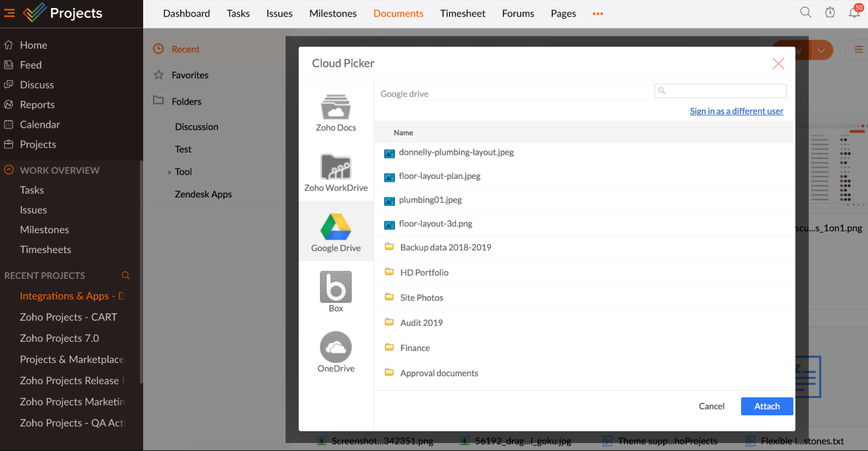Open the Dashboard tab
This screenshot has height=451, width=868.
(186, 13)
